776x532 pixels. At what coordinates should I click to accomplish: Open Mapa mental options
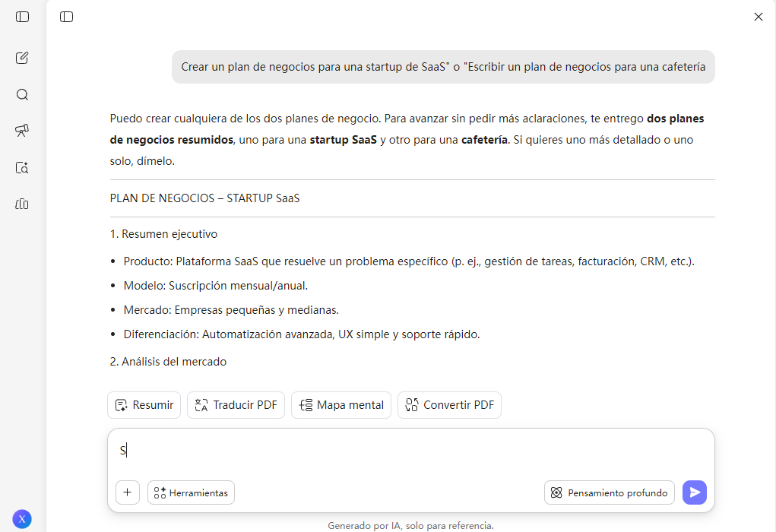tap(340, 404)
